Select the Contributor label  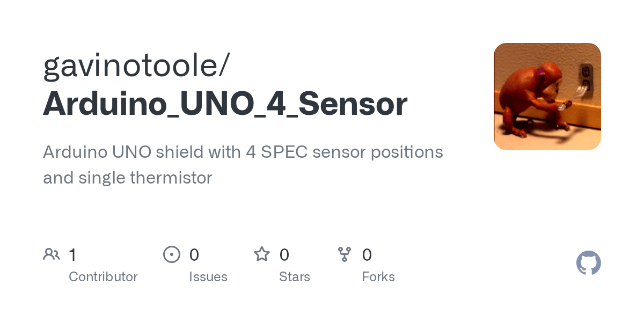click(103, 277)
